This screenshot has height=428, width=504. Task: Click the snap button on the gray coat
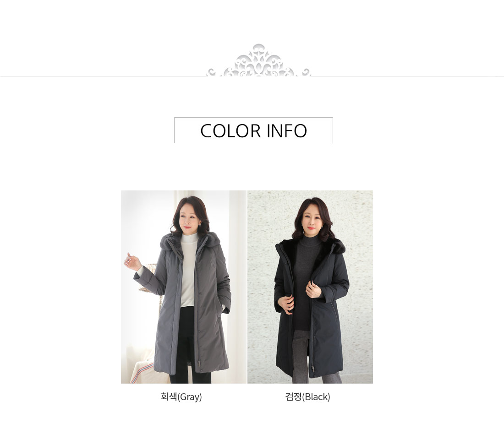point(201,293)
